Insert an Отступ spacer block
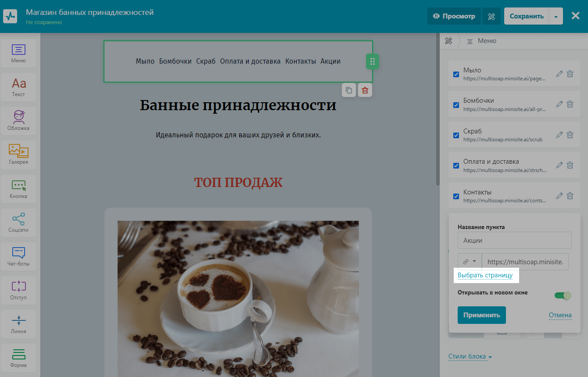The height and width of the screenshot is (377, 588). coord(18,290)
